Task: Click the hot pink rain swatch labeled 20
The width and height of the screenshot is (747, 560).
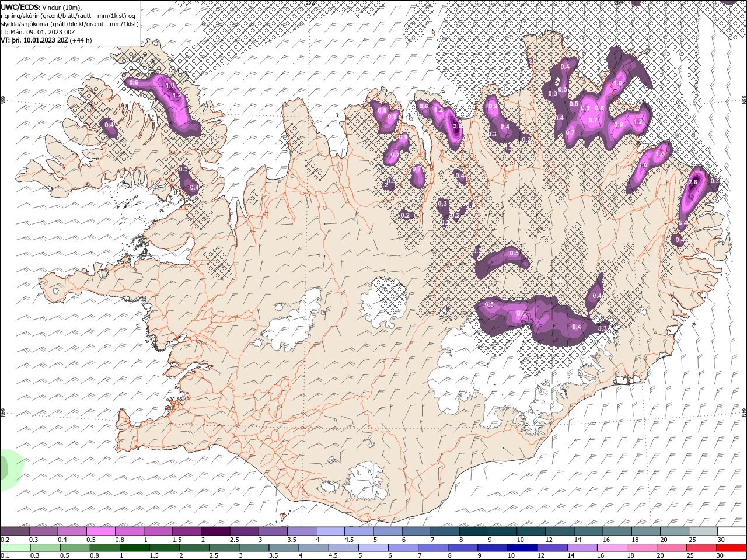Action: click(672, 548)
